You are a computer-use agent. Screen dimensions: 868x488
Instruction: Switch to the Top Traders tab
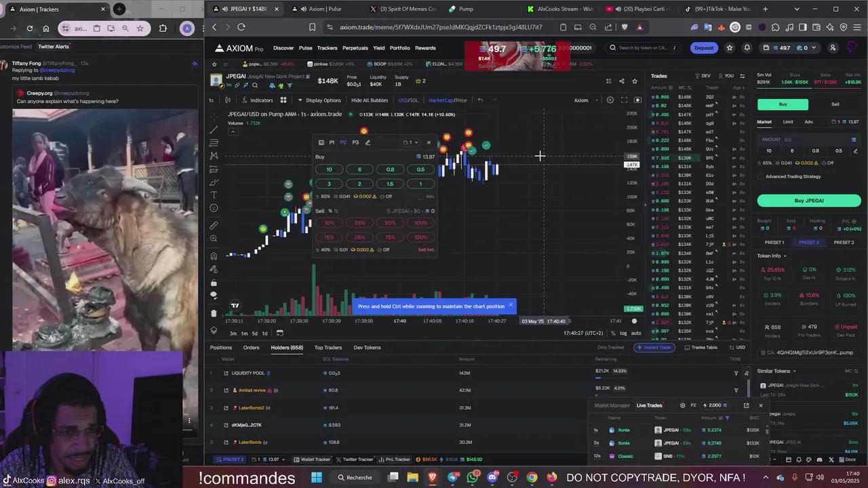[328, 347]
